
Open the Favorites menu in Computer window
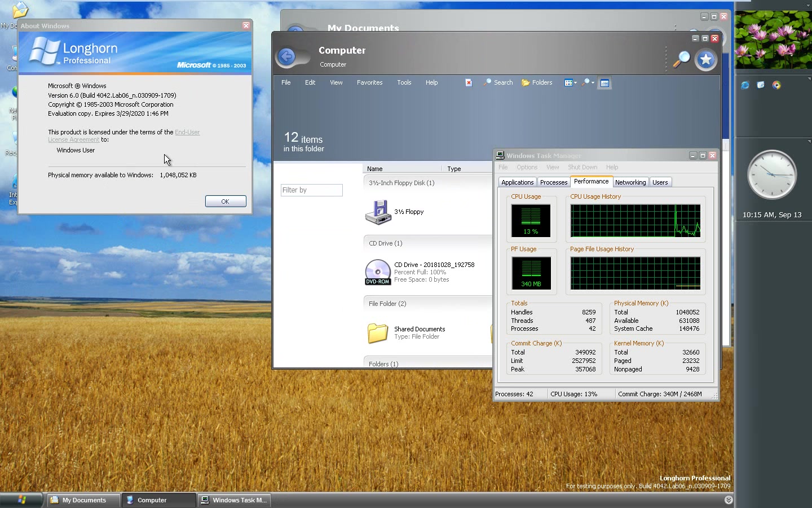pyautogui.click(x=369, y=82)
